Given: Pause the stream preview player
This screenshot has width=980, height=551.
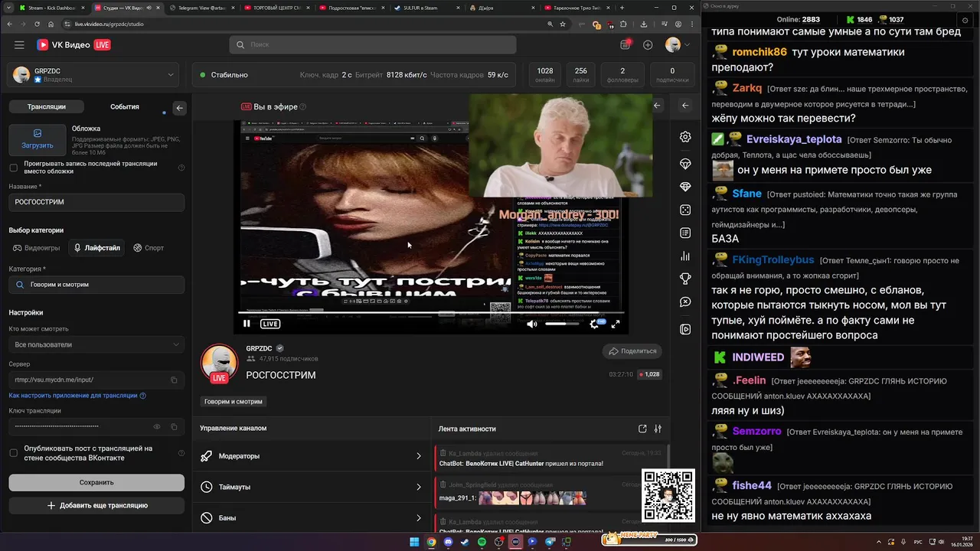Looking at the screenshot, I should coord(247,324).
